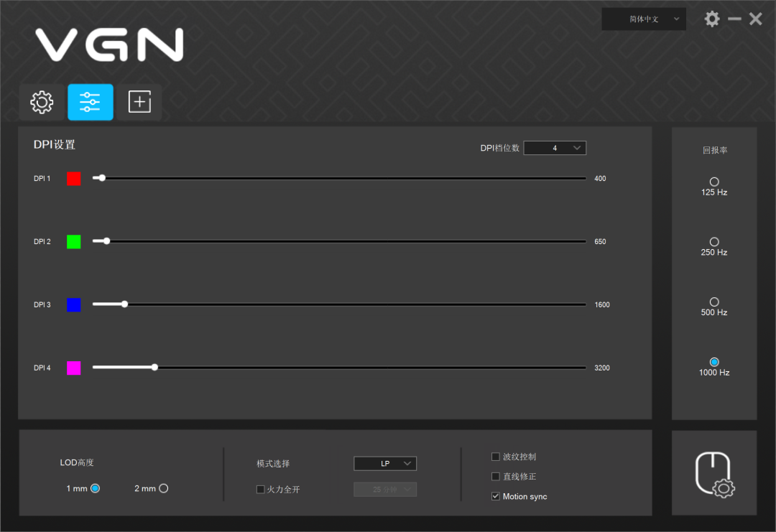Click the DPI 2 row label
The width and height of the screenshot is (776, 532).
coord(42,242)
